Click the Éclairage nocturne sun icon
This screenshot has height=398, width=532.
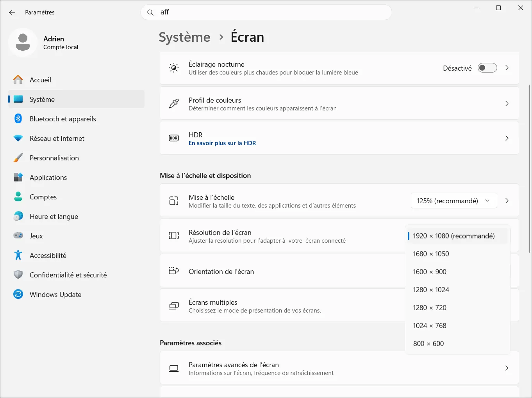(174, 68)
